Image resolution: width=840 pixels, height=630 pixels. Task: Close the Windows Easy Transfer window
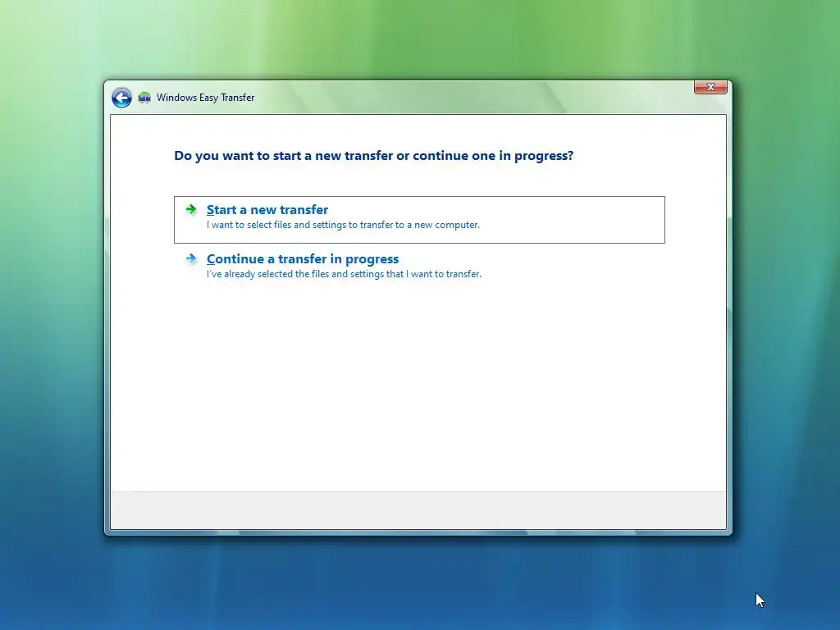pyautogui.click(x=710, y=87)
